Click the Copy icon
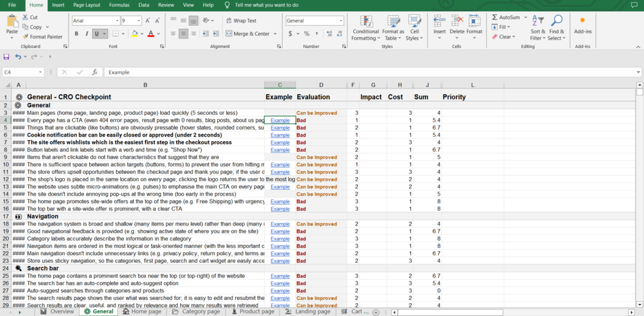The image size is (644, 316). 26,27
